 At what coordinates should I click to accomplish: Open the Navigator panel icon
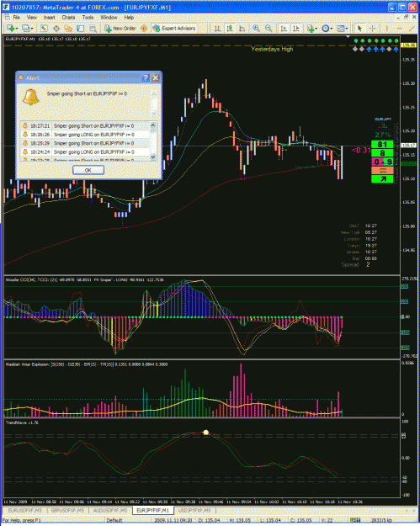(68, 29)
